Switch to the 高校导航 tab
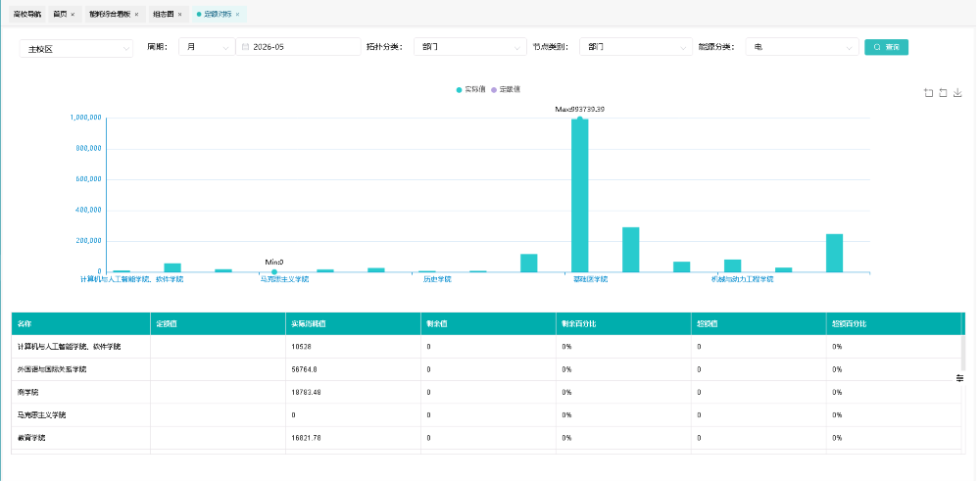980x482 pixels. [x=26, y=14]
